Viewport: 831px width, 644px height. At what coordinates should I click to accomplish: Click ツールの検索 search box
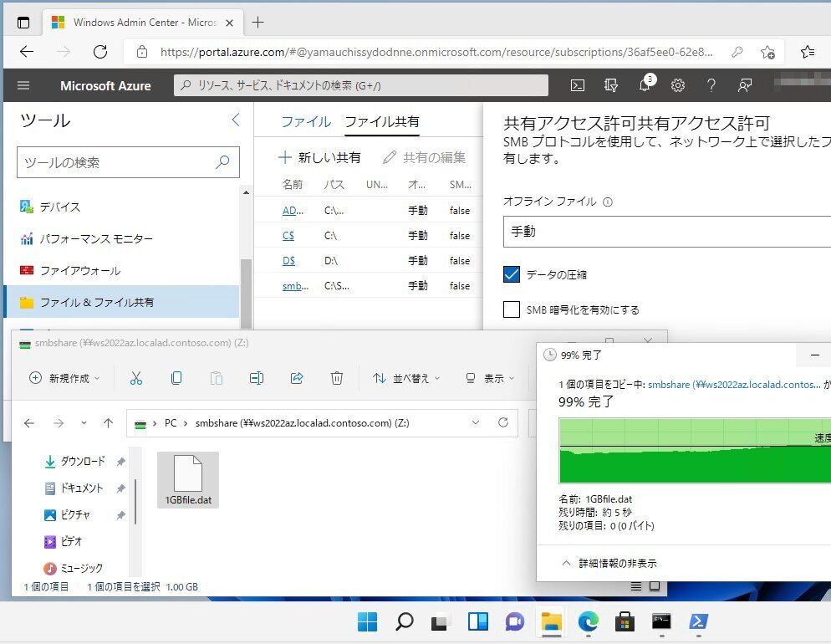pyautogui.click(x=128, y=162)
